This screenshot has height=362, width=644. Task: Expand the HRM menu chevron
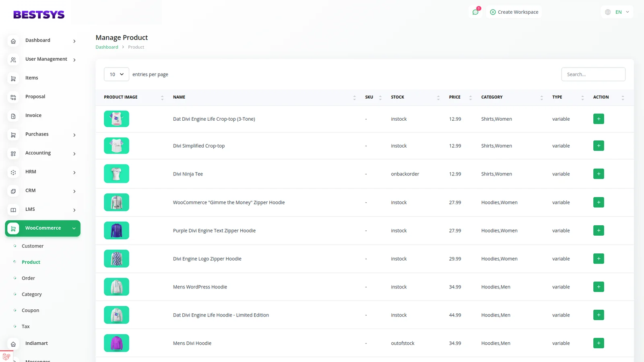click(x=74, y=173)
